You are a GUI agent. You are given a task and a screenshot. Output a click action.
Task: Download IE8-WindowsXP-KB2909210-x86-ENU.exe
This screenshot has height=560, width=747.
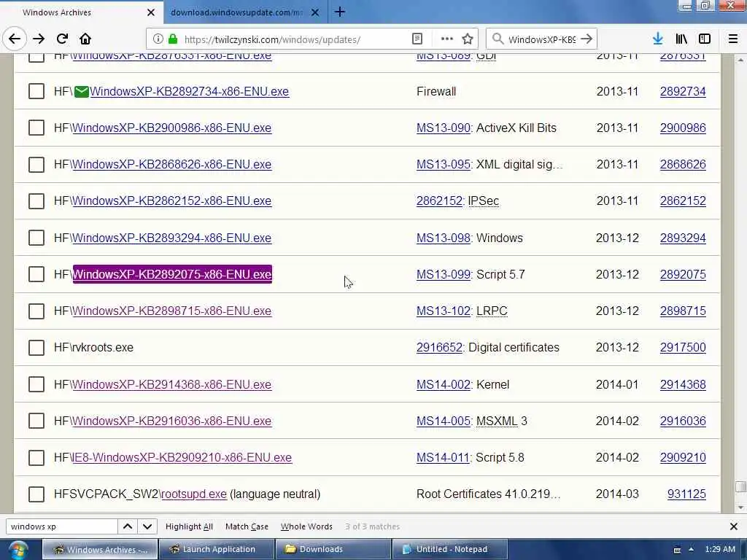(182, 458)
